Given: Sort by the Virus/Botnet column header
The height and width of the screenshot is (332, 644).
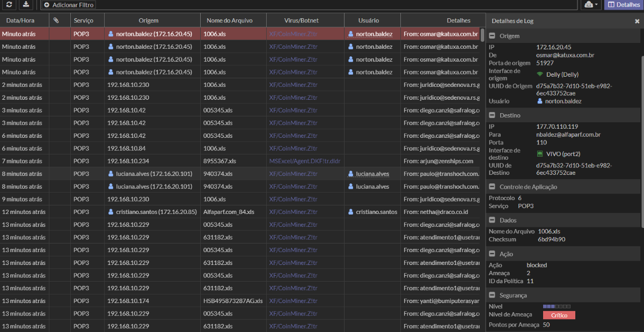Looking at the screenshot, I should 301,20.
